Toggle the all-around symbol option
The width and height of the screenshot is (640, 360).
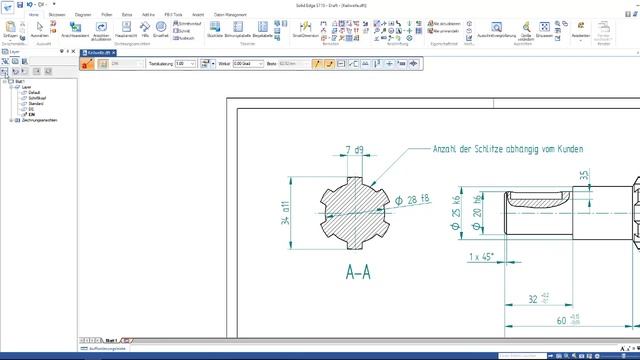coord(353,64)
